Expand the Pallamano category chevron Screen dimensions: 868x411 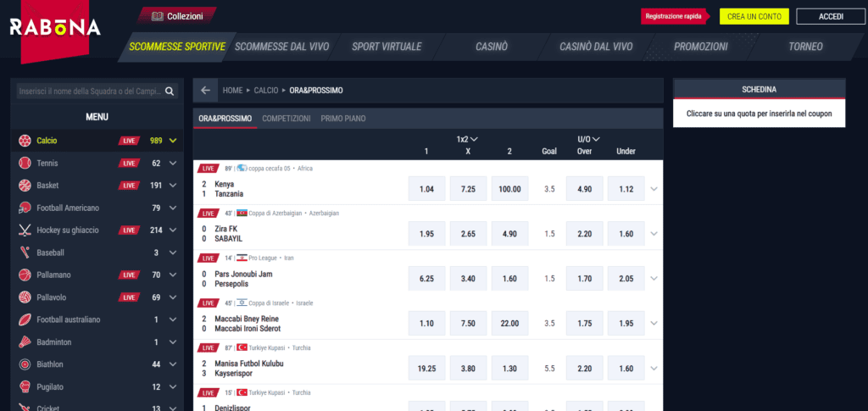tap(173, 275)
